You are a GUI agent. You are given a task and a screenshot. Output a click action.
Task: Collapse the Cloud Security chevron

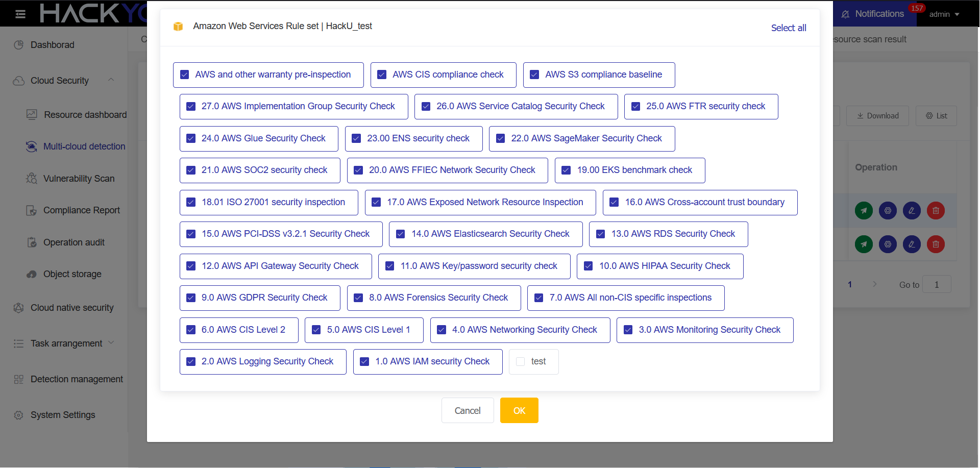(x=111, y=80)
